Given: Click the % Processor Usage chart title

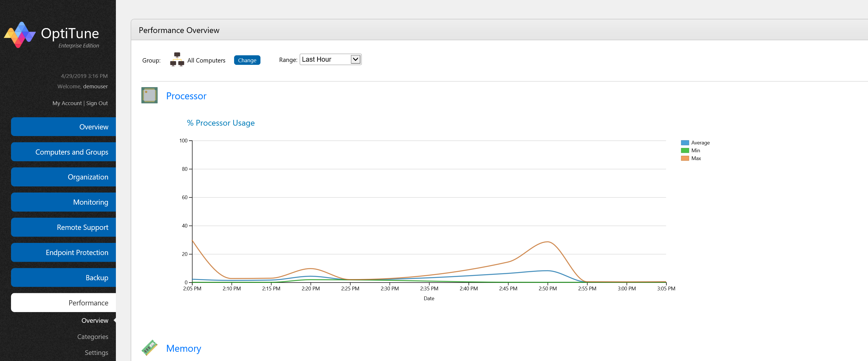Looking at the screenshot, I should coord(221,123).
